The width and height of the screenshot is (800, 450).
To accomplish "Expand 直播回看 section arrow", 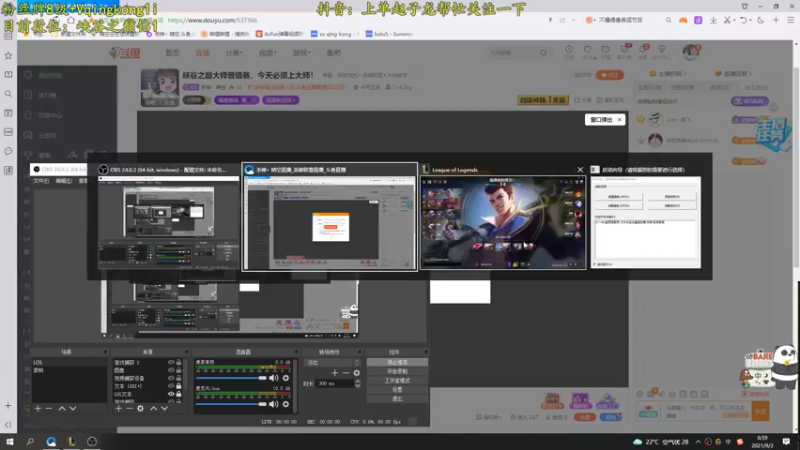I will 750,73.
